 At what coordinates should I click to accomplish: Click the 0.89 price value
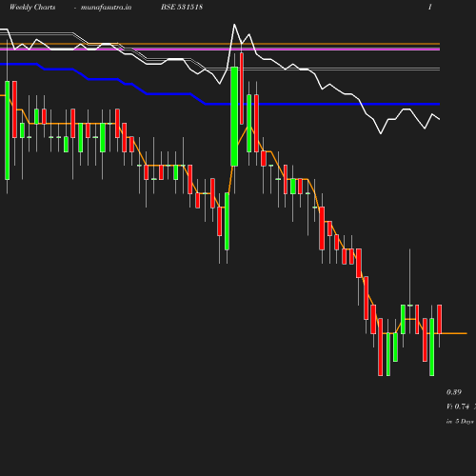tap(454, 392)
